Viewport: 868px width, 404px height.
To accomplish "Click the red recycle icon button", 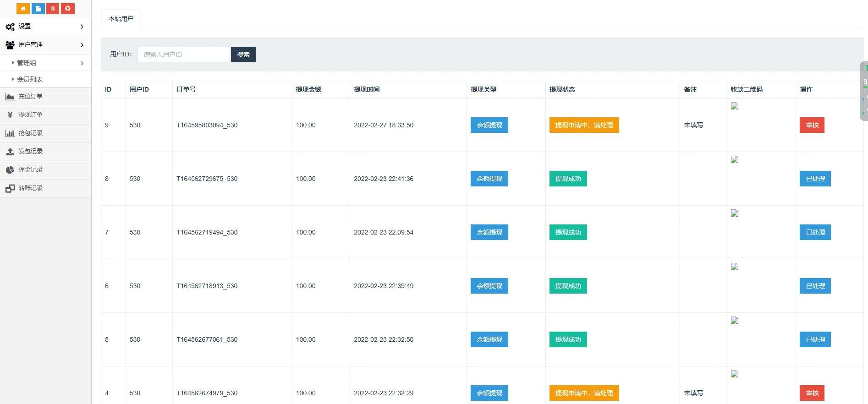I will [68, 9].
